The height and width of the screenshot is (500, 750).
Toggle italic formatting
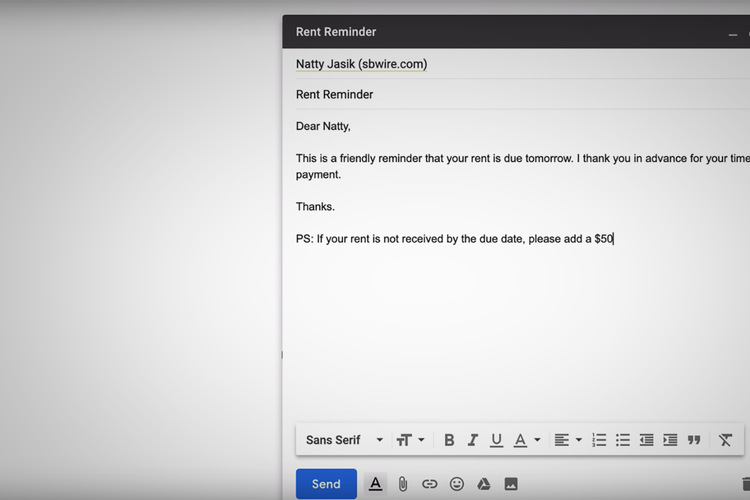pyautogui.click(x=473, y=440)
